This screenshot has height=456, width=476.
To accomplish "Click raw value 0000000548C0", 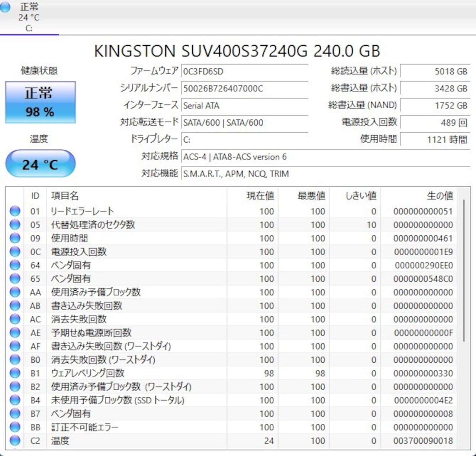I will point(423,279).
